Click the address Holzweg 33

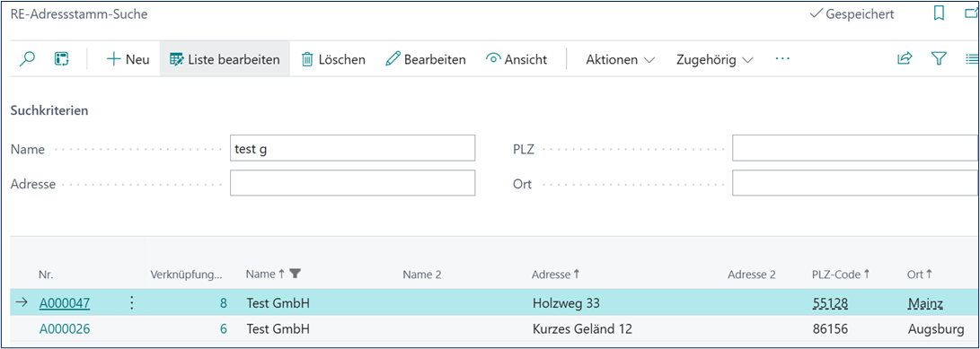pyautogui.click(x=566, y=303)
